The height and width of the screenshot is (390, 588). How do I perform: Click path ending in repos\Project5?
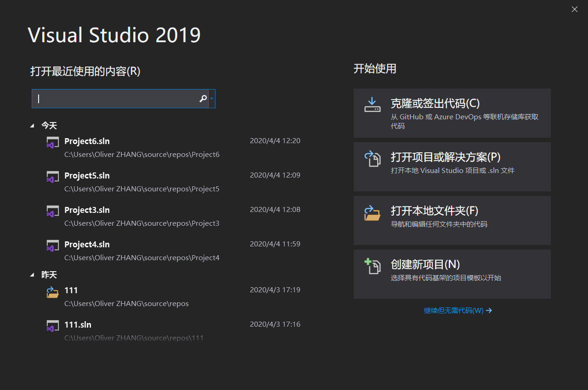tap(142, 189)
